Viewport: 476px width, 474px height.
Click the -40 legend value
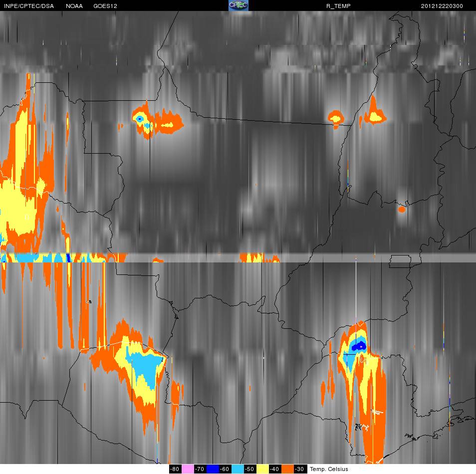(274, 469)
